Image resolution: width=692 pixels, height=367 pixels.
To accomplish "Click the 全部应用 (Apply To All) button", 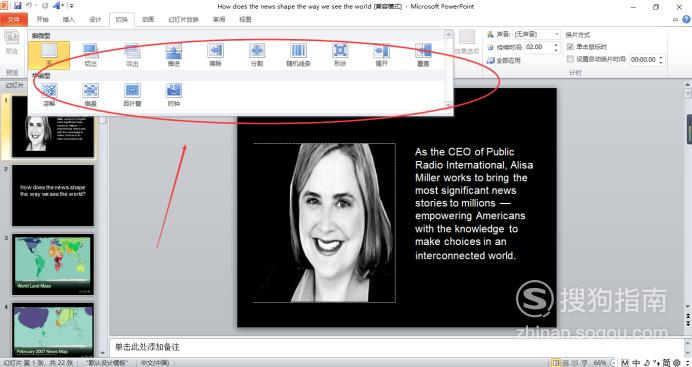I will coord(504,60).
